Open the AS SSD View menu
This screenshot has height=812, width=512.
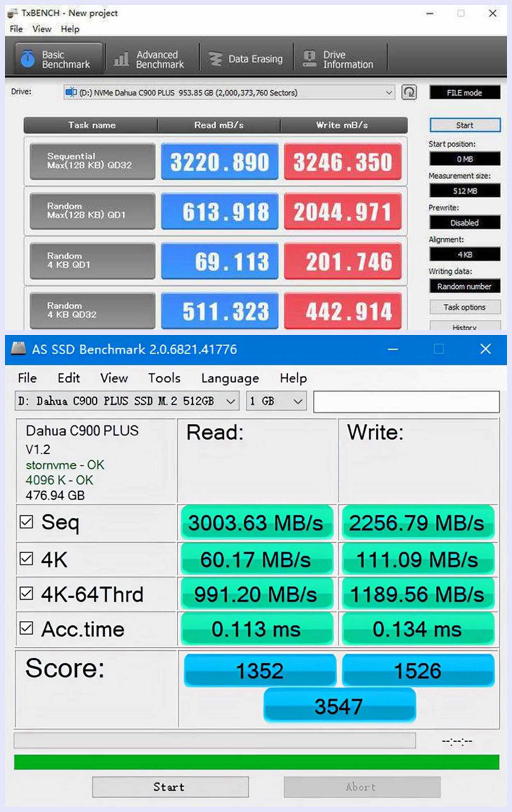(x=114, y=378)
